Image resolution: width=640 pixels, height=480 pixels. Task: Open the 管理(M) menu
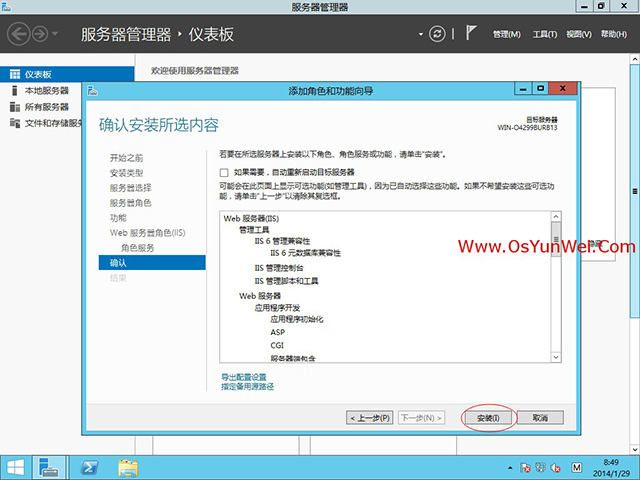click(507, 34)
